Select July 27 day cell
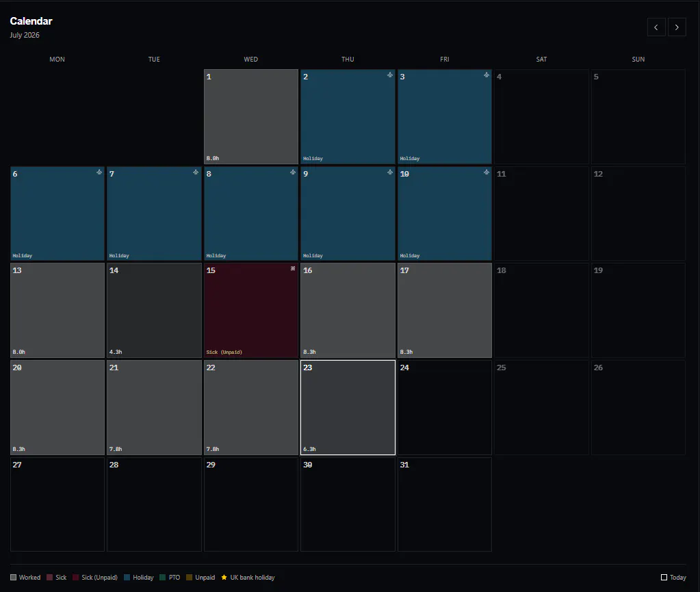 [x=57, y=504]
